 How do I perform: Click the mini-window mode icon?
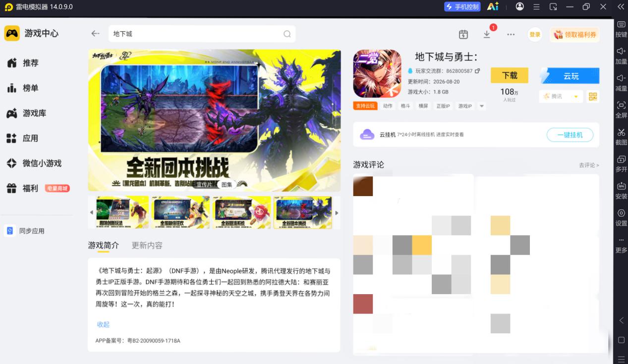click(553, 6)
